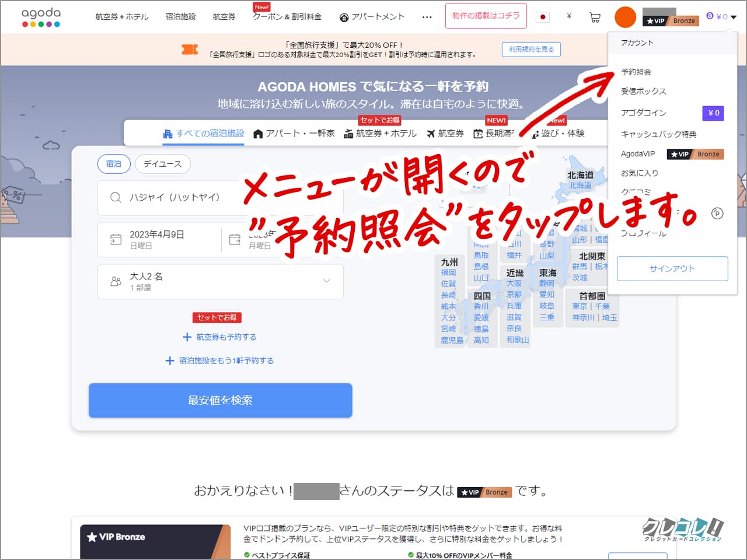Expand the guests and rooms dropdown chevron
Image resolution: width=747 pixels, height=560 pixels.
coord(327,281)
